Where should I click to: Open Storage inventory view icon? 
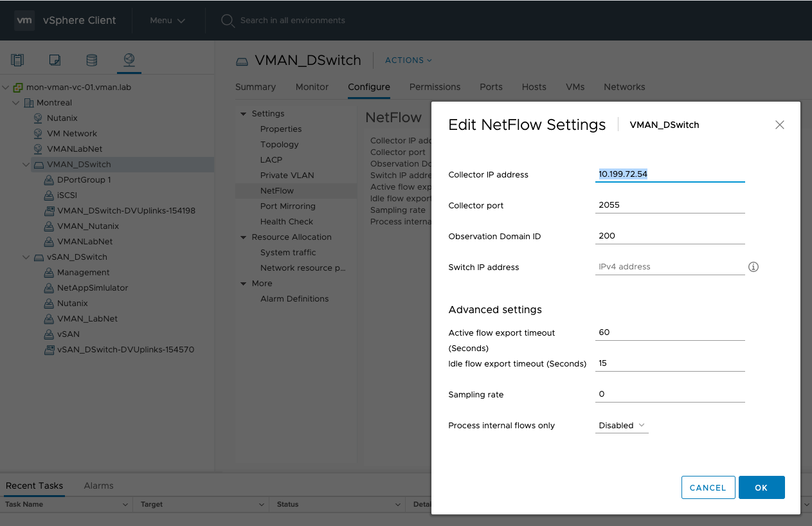(x=92, y=60)
